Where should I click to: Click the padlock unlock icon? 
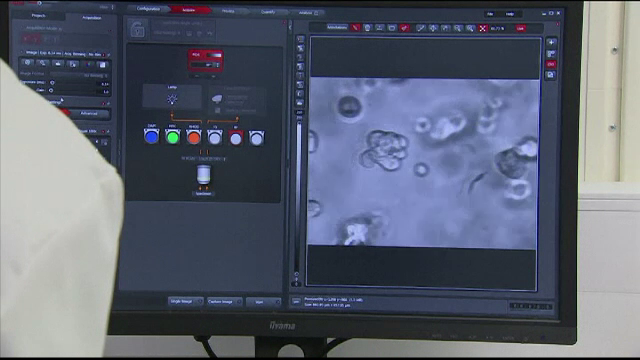tap(137, 29)
